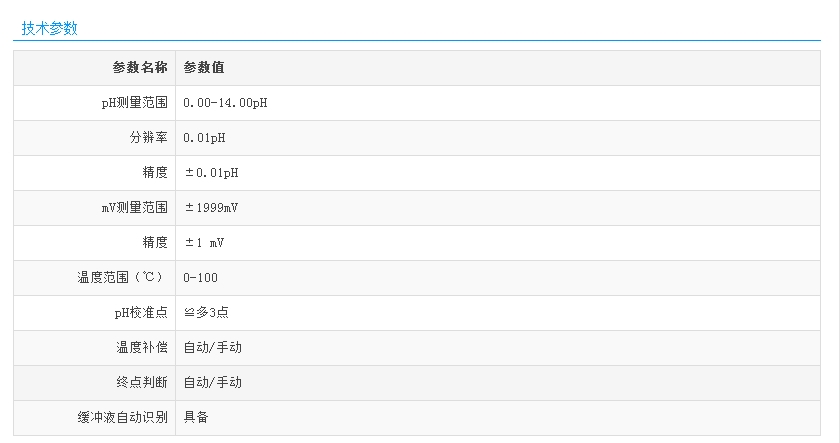Click the 参数名称 column header

pos(140,68)
